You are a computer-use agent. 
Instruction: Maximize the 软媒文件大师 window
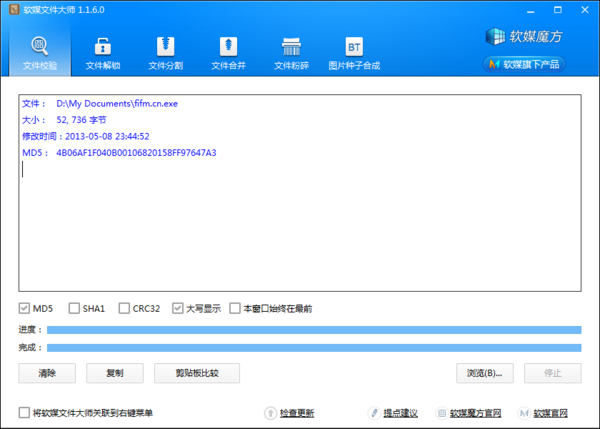(558, 10)
